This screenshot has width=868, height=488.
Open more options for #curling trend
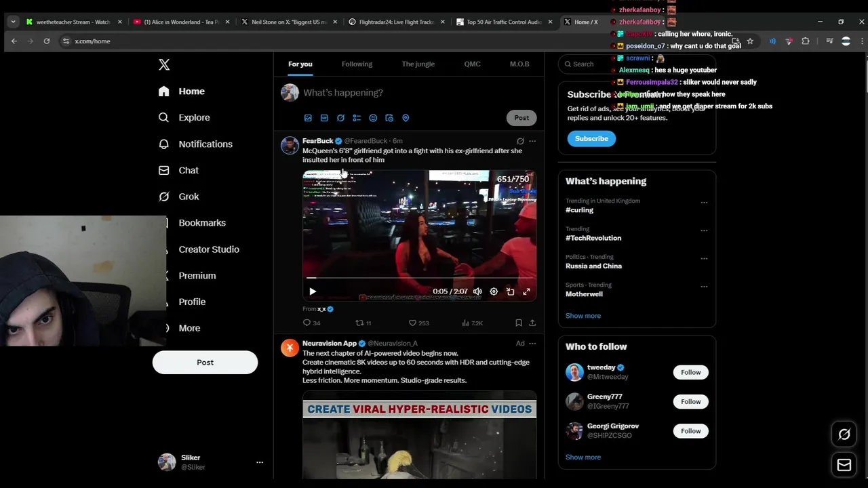click(704, 202)
